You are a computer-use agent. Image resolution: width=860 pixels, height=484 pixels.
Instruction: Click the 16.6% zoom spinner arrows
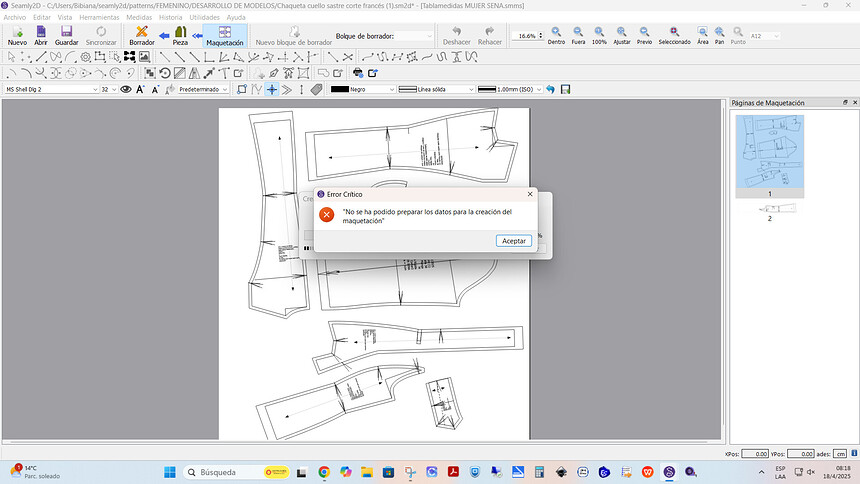540,36
